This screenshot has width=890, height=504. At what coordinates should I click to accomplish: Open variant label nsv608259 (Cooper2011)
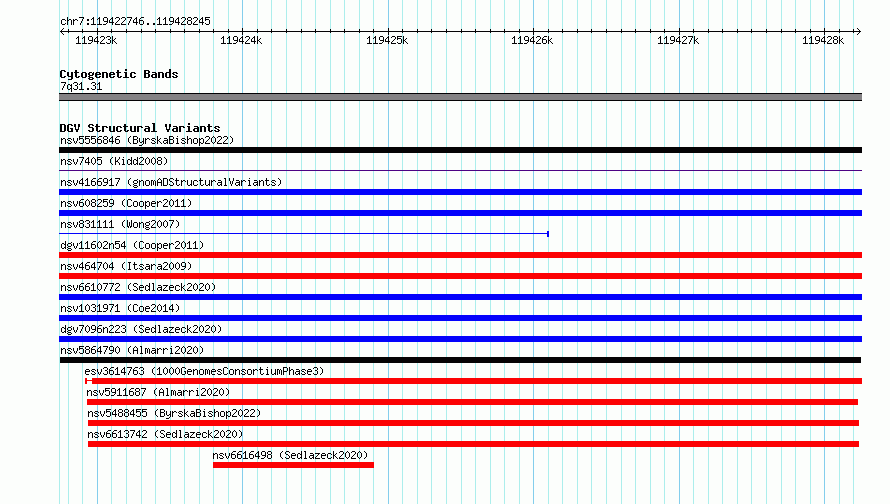tap(126, 203)
